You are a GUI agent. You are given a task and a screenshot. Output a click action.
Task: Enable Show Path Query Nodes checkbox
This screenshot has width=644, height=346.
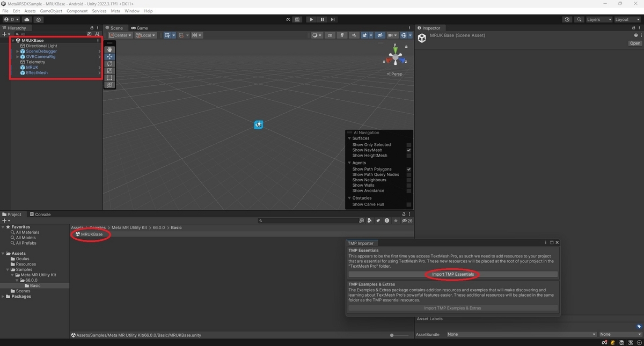409,174
